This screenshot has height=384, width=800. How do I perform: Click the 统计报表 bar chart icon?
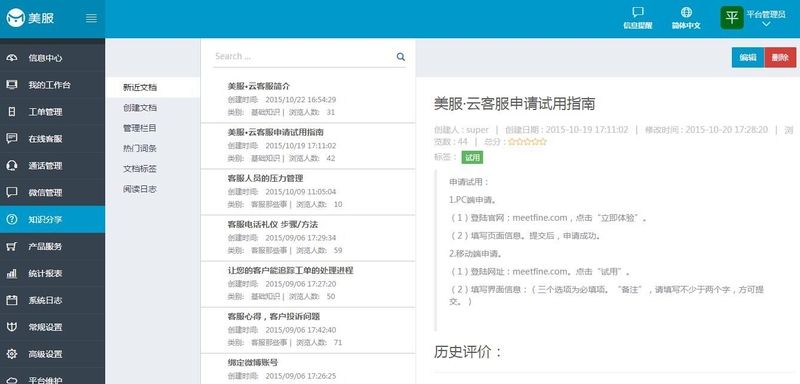(12, 273)
